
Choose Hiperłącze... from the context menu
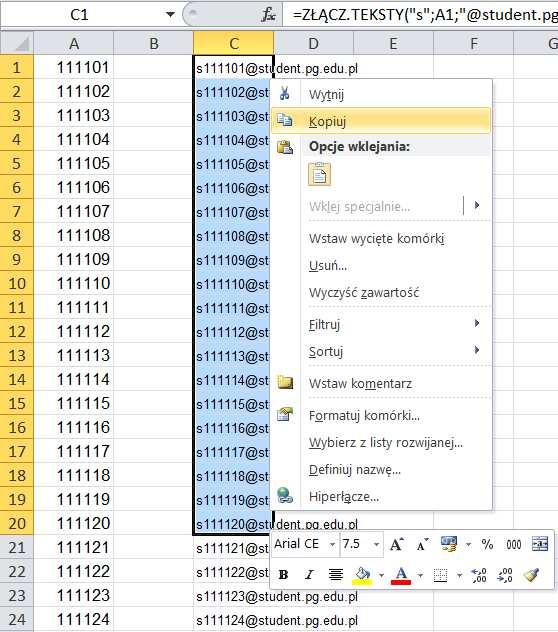(x=381, y=496)
